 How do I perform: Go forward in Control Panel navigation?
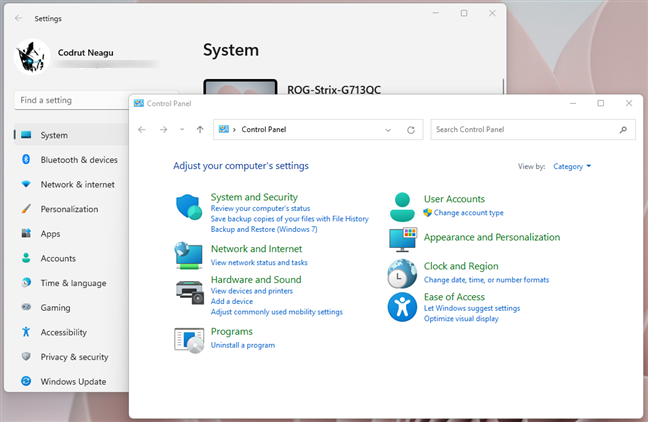[163, 130]
